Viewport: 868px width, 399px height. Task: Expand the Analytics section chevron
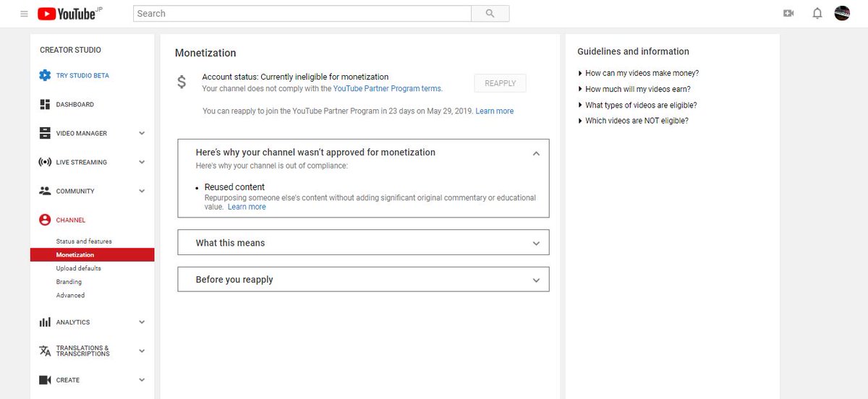click(x=142, y=322)
